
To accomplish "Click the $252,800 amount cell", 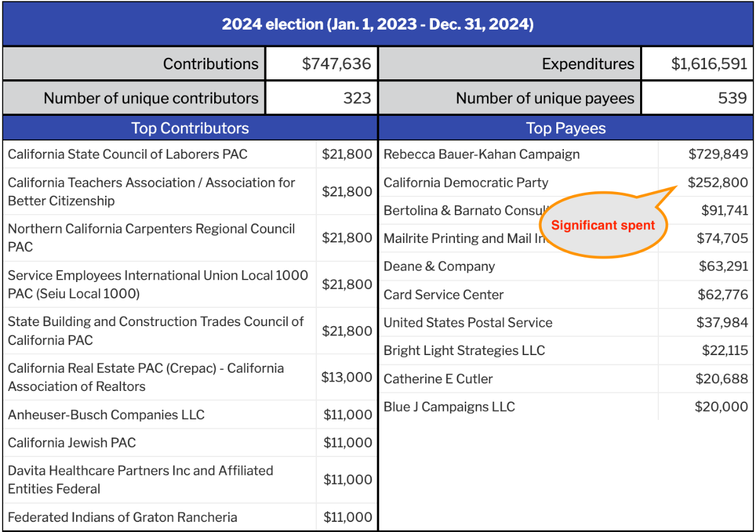I will 718,183.
